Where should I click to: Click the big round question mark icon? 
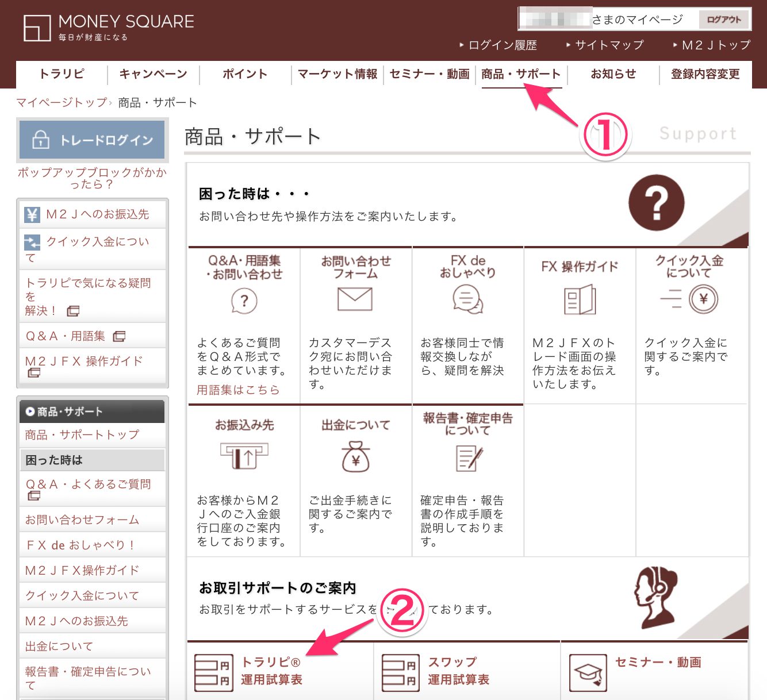point(656,203)
